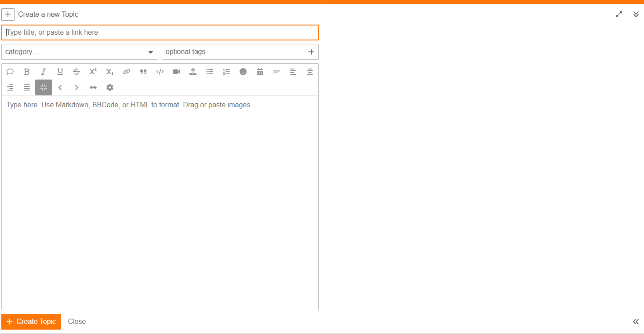Viewport: 644px width, 334px height.
Task: Open the category dropdown
Action: (80, 52)
